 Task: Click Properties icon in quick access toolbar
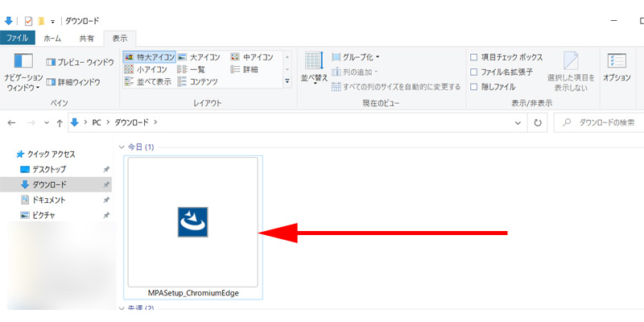point(28,21)
